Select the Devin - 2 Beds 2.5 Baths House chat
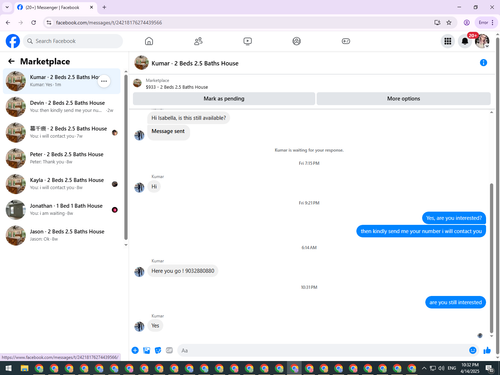 click(x=62, y=107)
